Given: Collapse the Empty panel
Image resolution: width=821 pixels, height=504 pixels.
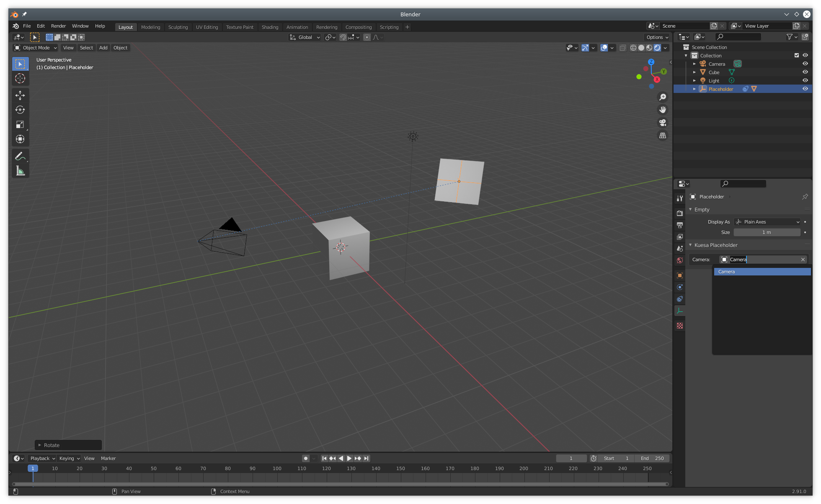Looking at the screenshot, I should pyautogui.click(x=690, y=209).
